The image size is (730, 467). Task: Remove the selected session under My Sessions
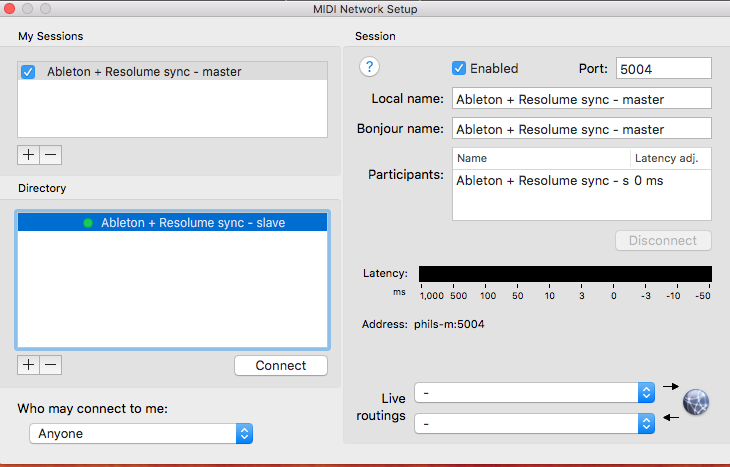51,155
